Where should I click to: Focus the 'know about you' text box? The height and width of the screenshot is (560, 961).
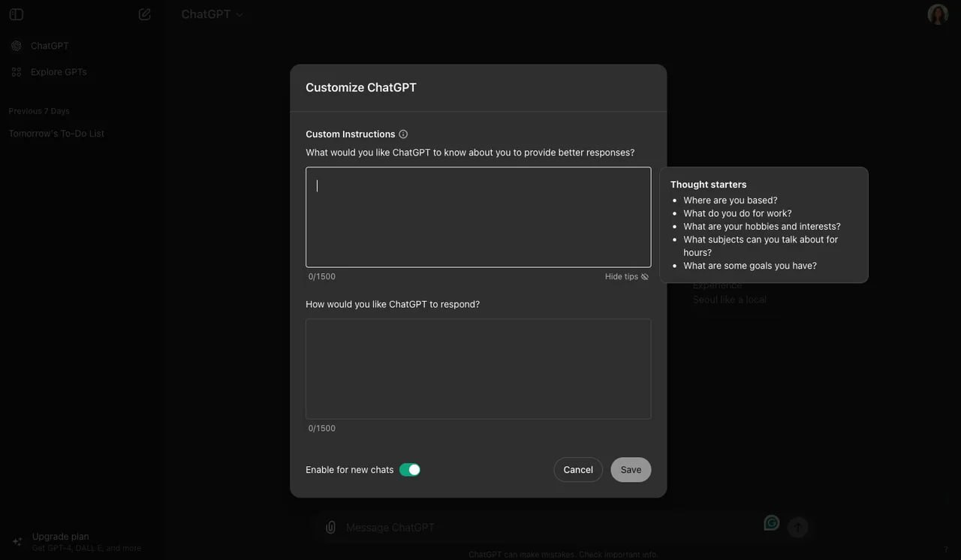[x=478, y=217]
